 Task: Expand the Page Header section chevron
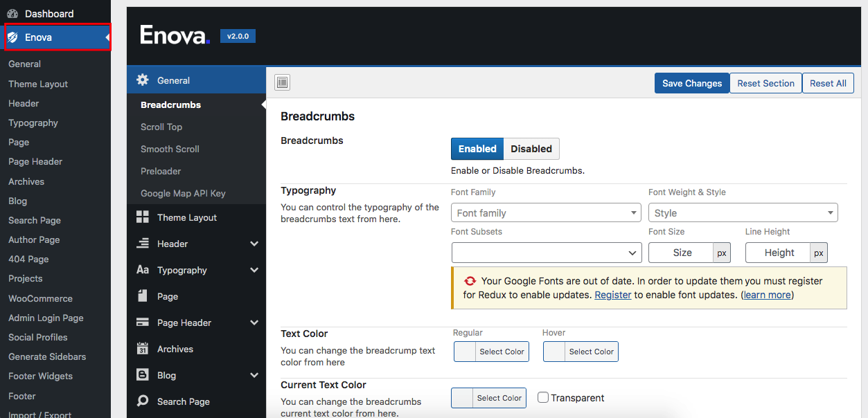(x=254, y=322)
